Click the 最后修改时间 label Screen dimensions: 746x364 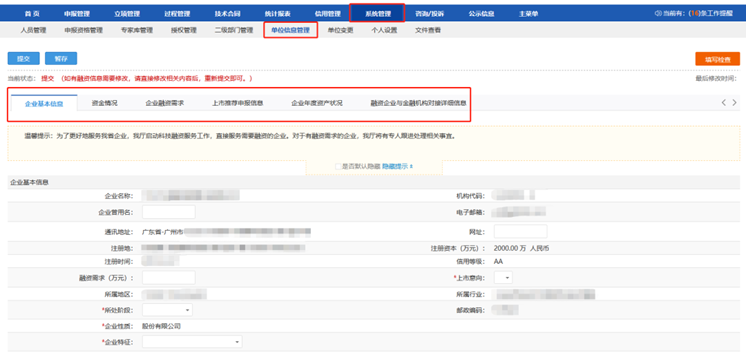tap(716, 78)
